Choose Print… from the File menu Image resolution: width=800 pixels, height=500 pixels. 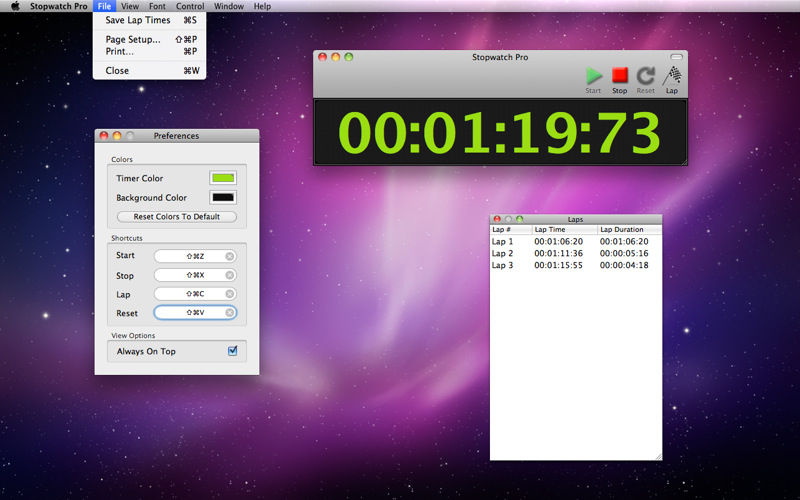149,51
